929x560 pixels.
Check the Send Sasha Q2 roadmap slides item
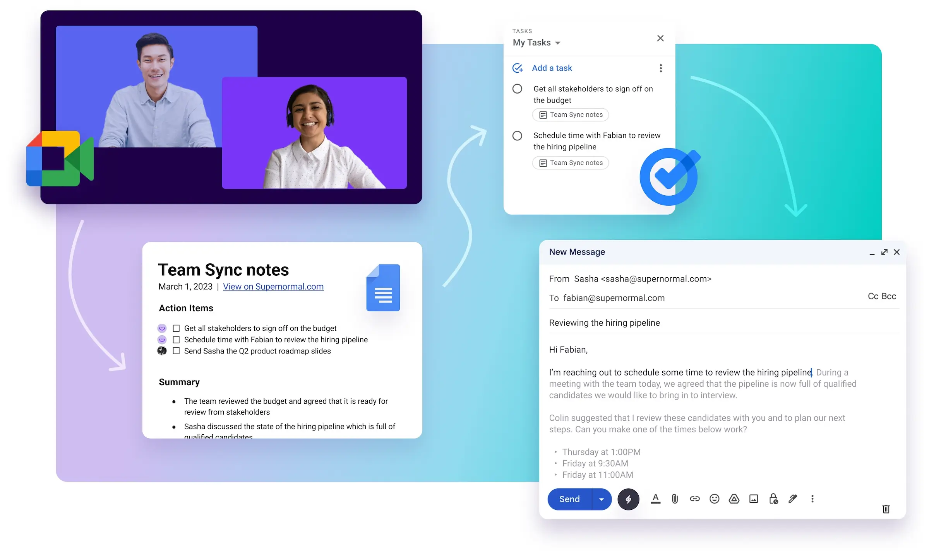click(176, 351)
